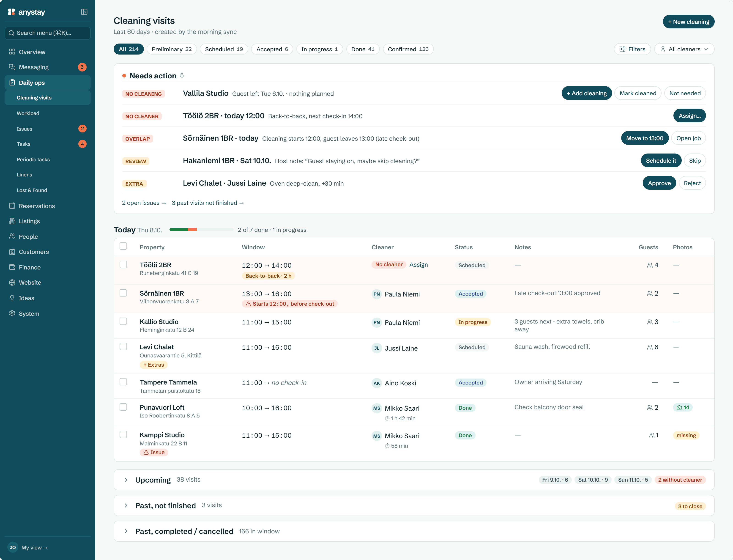Click the Daily ops clipboard icon
This screenshot has height=560, width=733.
pos(12,82)
